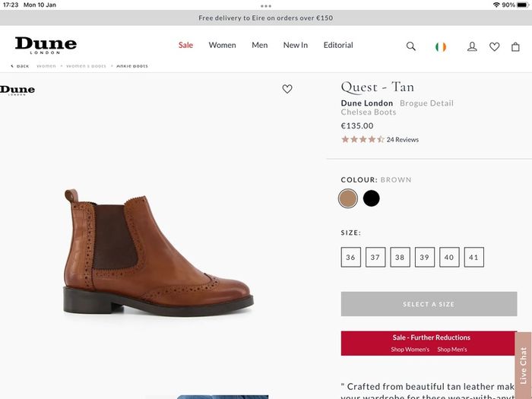The height and width of the screenshot is (399, 532).
Task: Click the star rating
Action: pyautogui.click(x=363, y=139)
